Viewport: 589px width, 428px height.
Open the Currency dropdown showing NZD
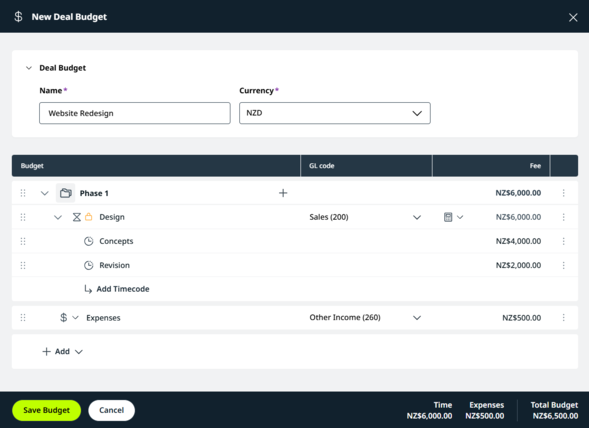click(335, 113)
